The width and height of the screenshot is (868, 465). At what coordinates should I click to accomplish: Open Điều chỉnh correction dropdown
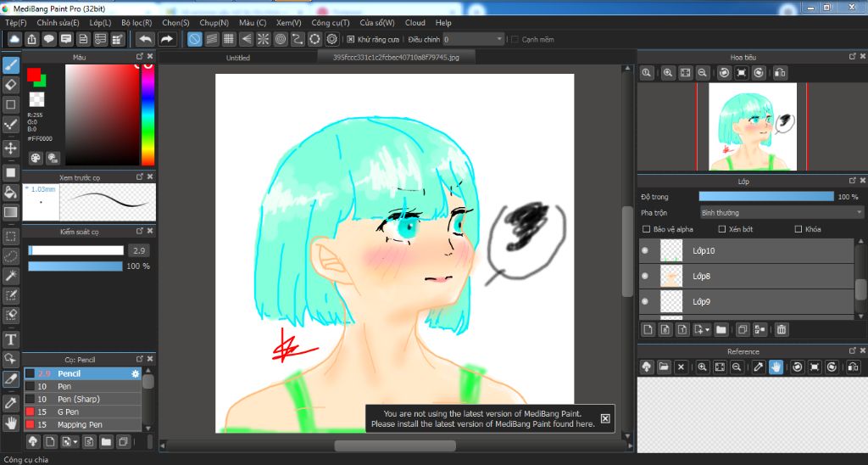click(x=473, y=39)
